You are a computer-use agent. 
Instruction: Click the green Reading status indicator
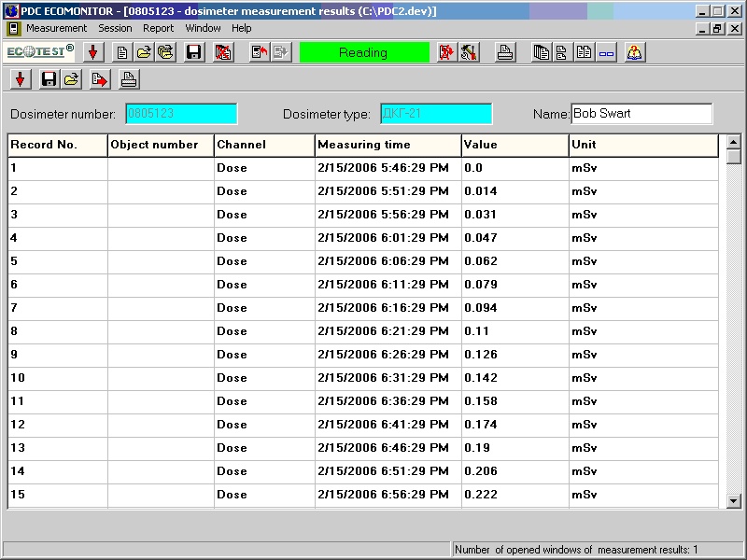coord(364,52)
